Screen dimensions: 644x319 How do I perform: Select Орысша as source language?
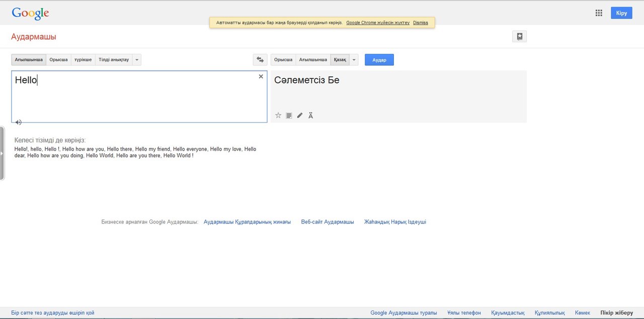(x=58, y=60)
